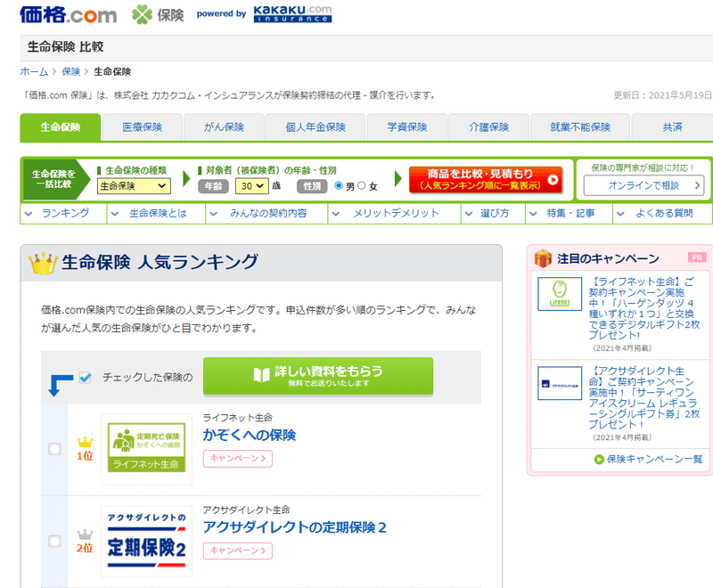Open the かぞくへの保険 product link
Screen dimensions: 713x588
coord(250,436)
